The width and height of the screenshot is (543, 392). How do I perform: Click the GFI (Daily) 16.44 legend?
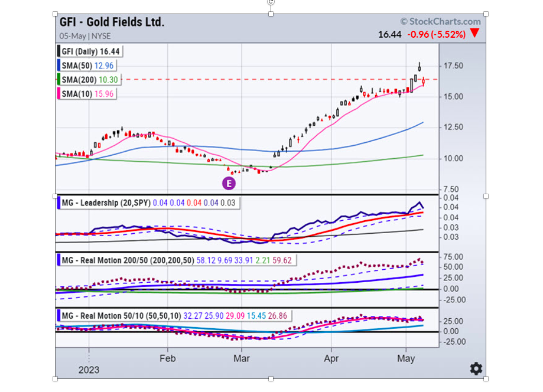pyautogui.click(x=90, y=51)
